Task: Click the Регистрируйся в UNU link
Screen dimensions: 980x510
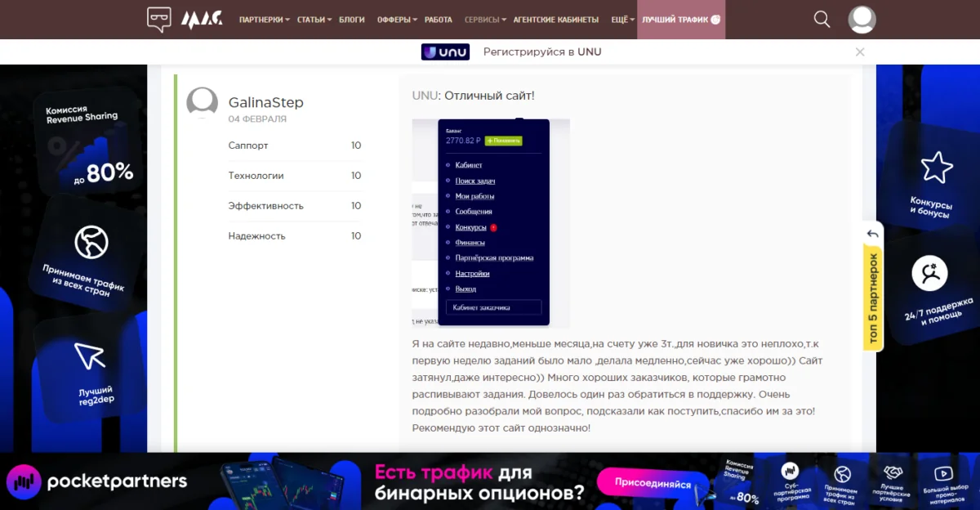Action: 542,51
